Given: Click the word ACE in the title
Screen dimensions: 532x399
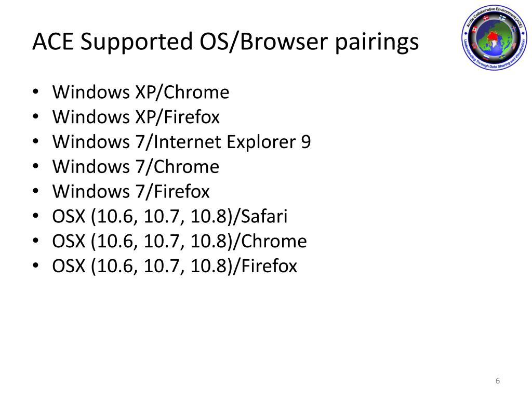Looking at the screenshot, I should [x=52, y=42].
